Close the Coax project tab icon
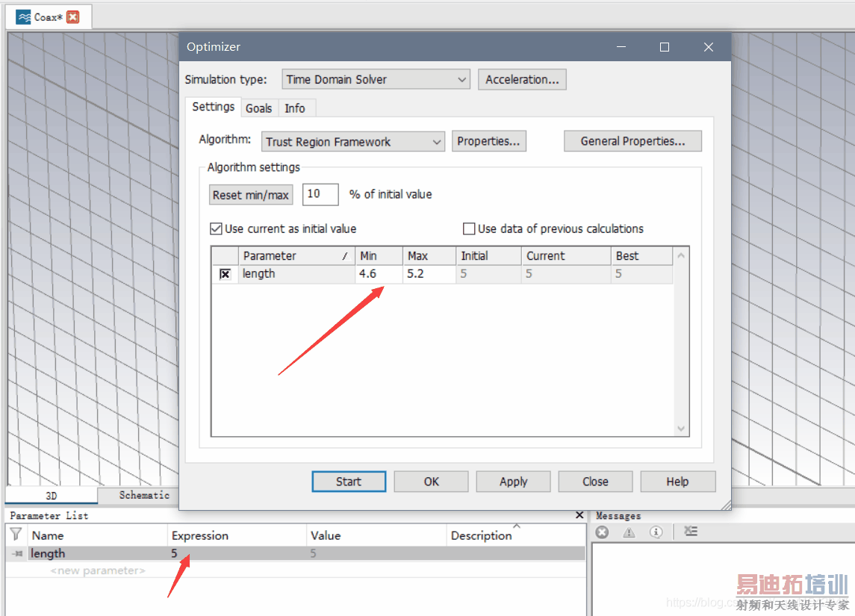855x616 pixels. tap(72, 17)
